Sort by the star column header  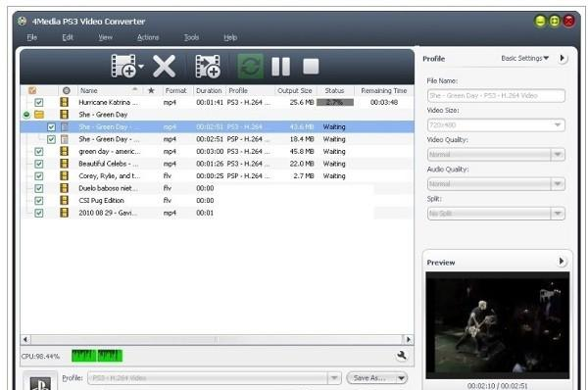(151, 90)
